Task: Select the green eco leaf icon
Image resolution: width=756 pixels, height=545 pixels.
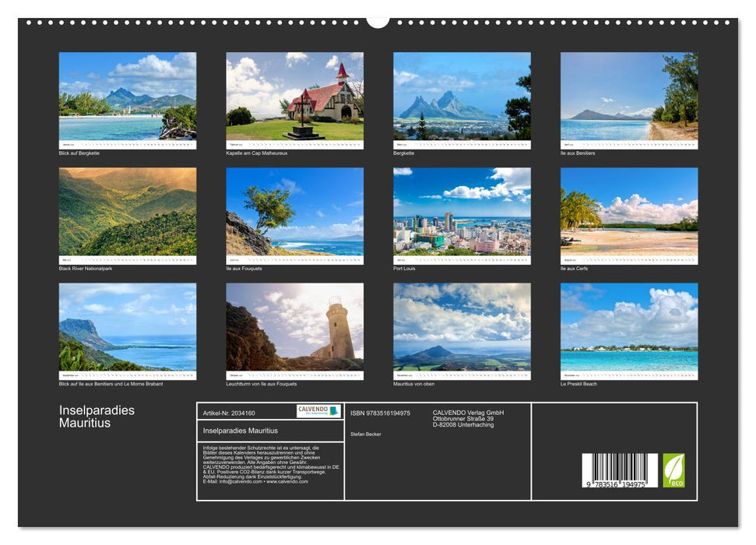Action: click(673, 469)
